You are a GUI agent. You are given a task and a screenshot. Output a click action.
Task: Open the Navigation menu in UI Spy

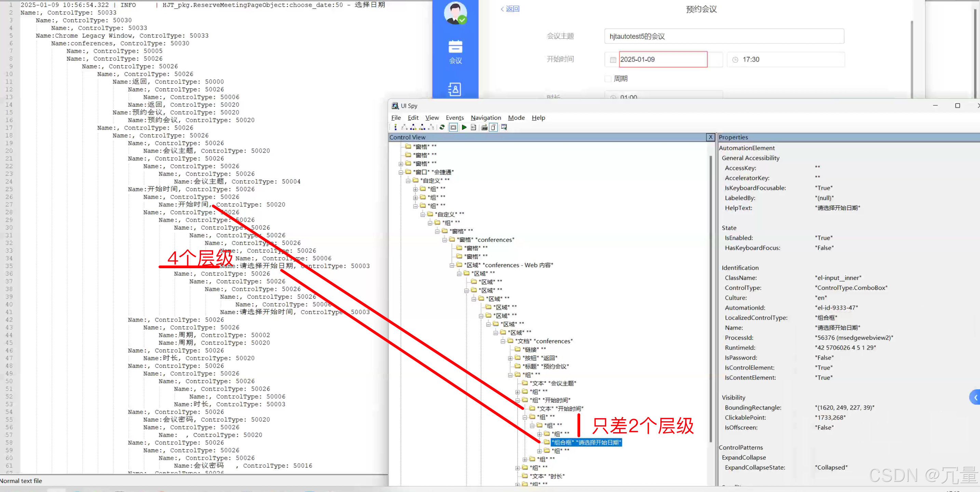tap(486, 118)
